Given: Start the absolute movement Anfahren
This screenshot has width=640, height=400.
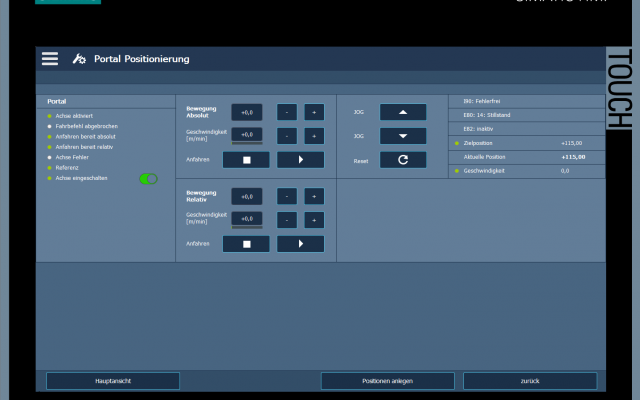Looking at the screenshot, I should 301,159.
